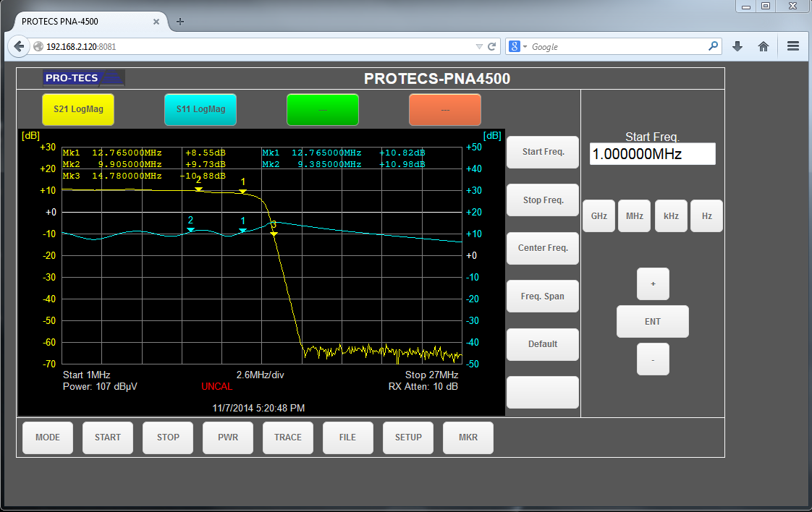Open the MKR marker menu
Image resolution: width=812 pixels, height=512 pixels.
(x=468, y=438)
